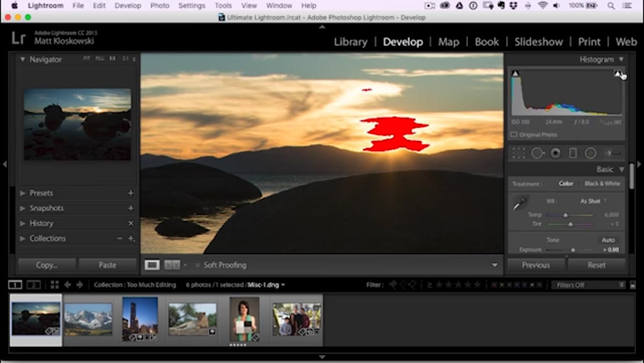The width and height of the screenshot is (644, 363).
Task: Open the Settings menu
Action: click(x=192, y=5)
